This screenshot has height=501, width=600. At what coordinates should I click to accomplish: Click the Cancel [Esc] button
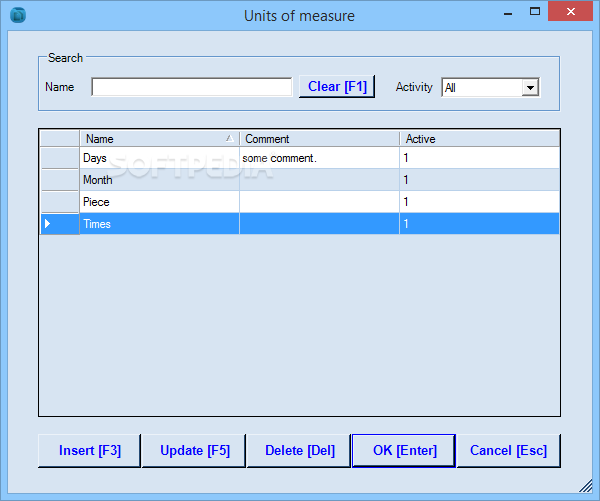(509, 450)
